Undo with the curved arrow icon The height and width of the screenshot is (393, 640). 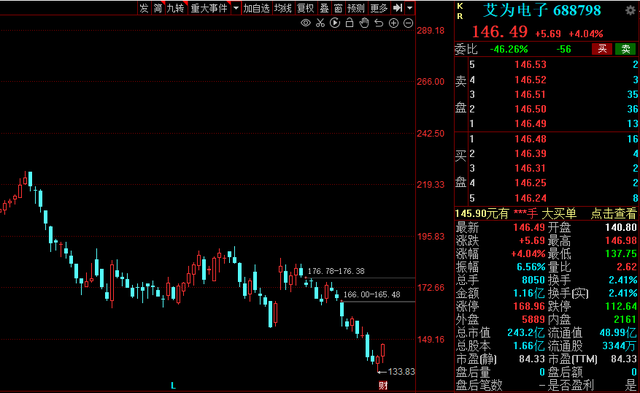379,23
